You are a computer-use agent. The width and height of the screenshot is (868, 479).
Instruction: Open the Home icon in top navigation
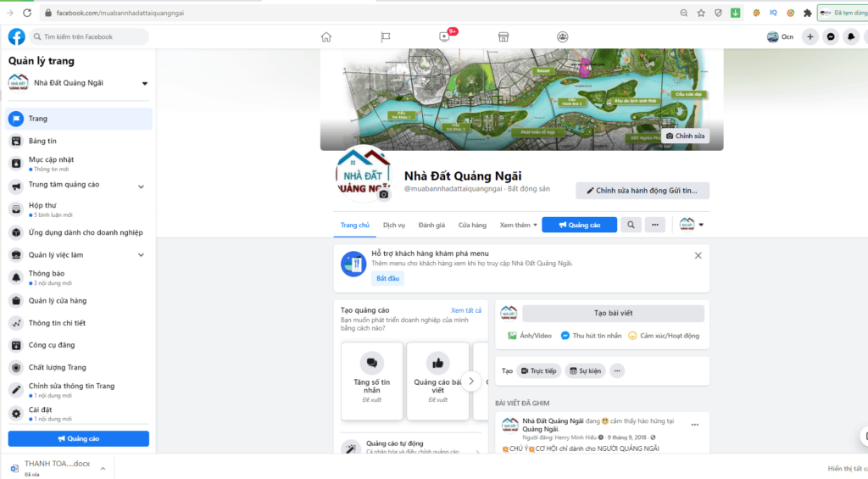point(326,37)
